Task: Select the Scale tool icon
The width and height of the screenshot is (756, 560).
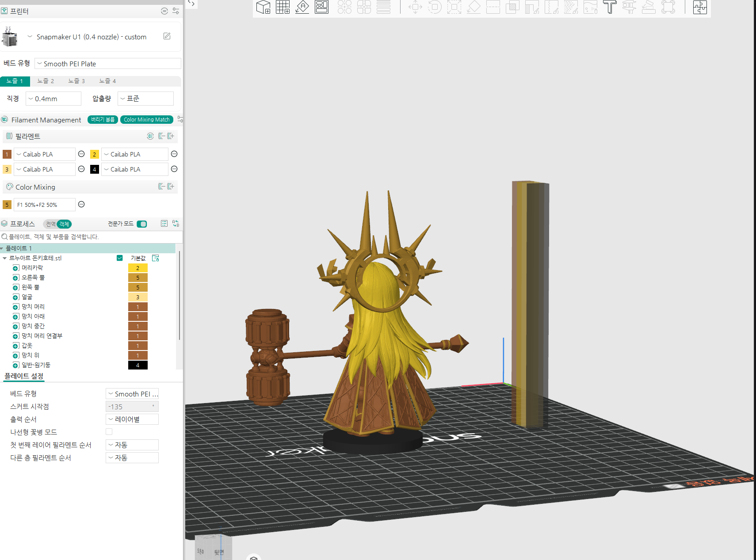Action: 454,7
